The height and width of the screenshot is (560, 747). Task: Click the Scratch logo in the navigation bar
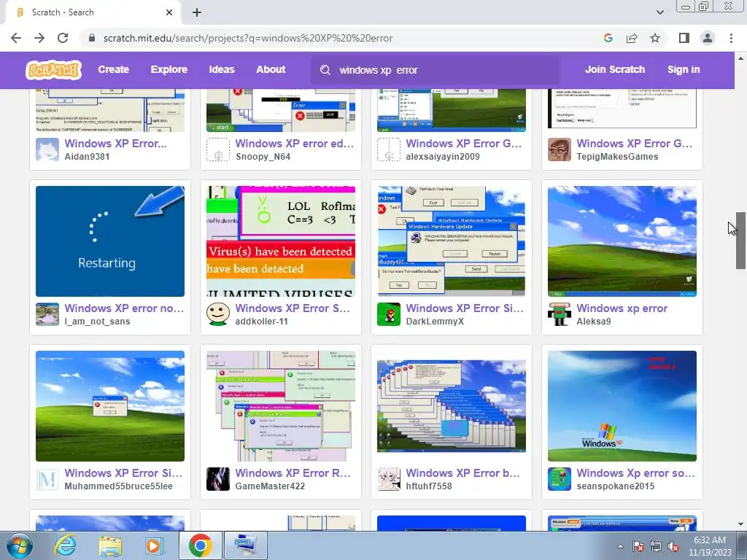click(53, 70)
